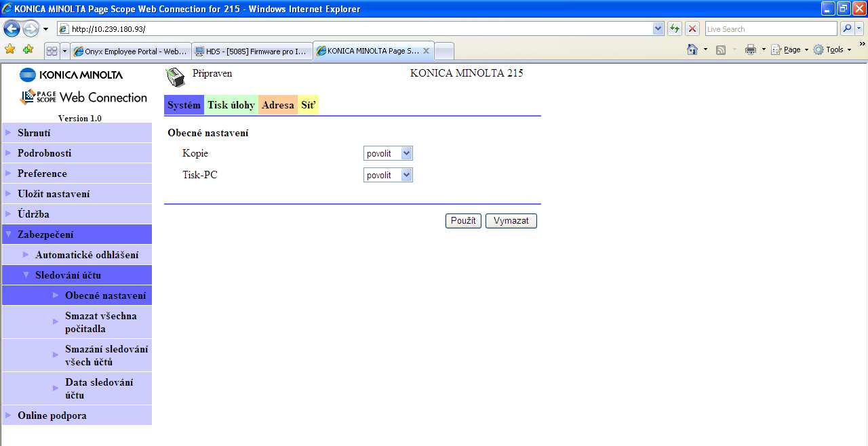Open Uložit nastavení sidebar item
The width and height of the screenshot is (868, 446).
click(77, 194)
